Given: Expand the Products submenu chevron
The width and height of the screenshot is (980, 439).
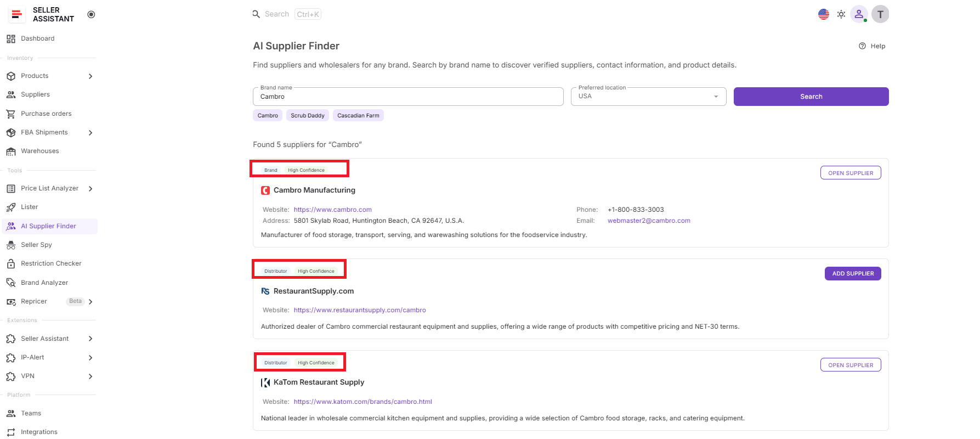Looking at the screenshot, I should click(x=90, y=76).
